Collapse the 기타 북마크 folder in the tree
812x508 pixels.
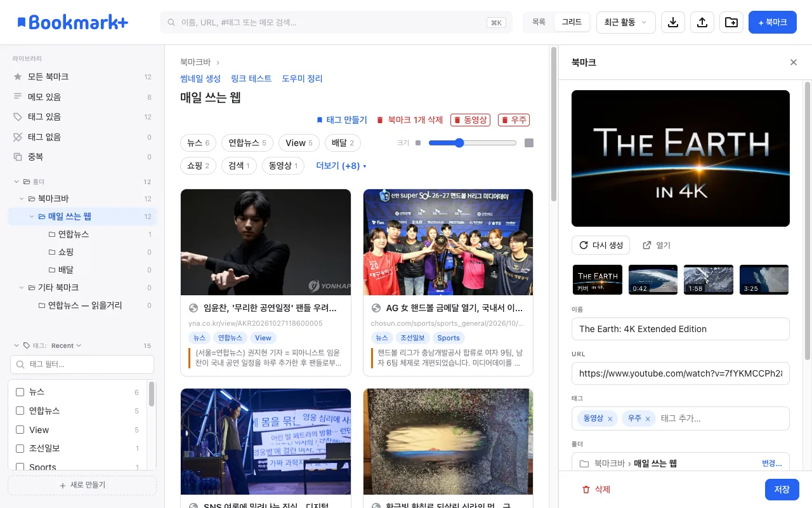[22, 288]
